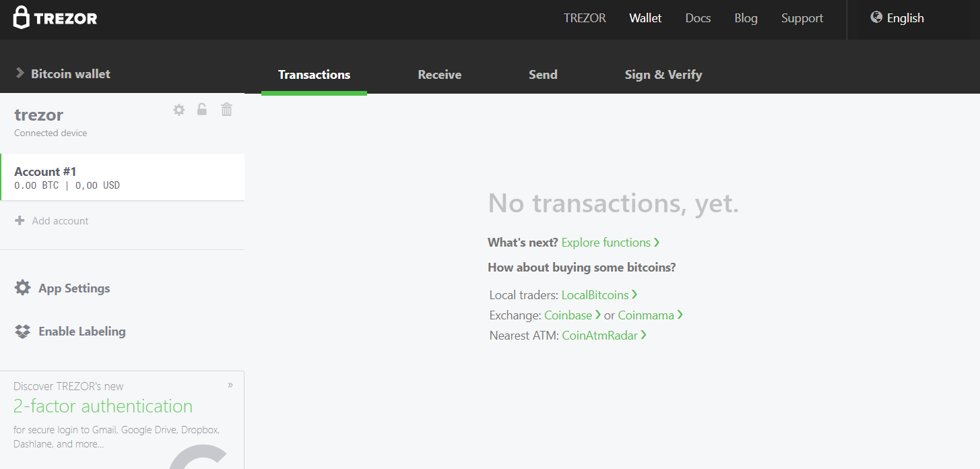Open the Coinbase exchange link
980x469 pixels.
(573, 315)
